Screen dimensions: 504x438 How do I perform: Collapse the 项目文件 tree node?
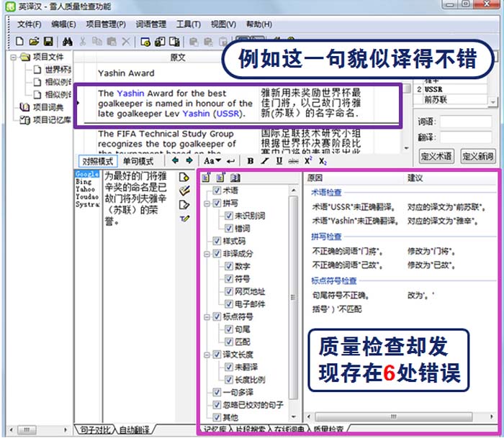[x=14, y=57]
